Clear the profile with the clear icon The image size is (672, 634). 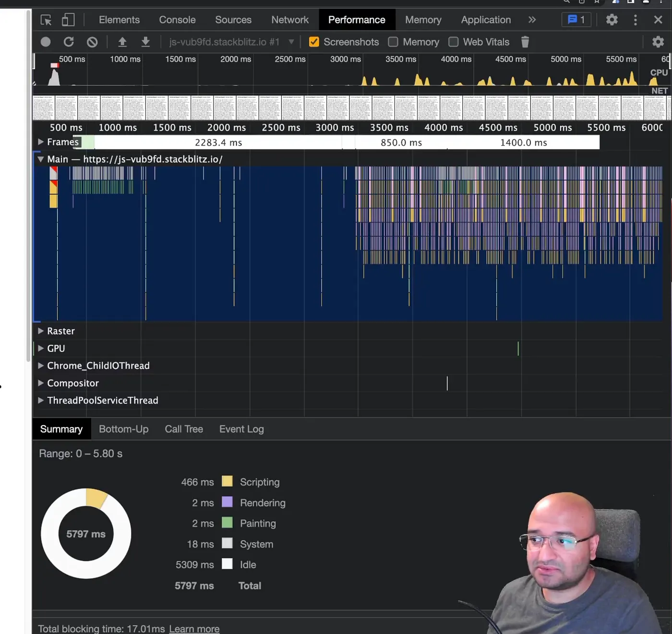click(92, 42)
